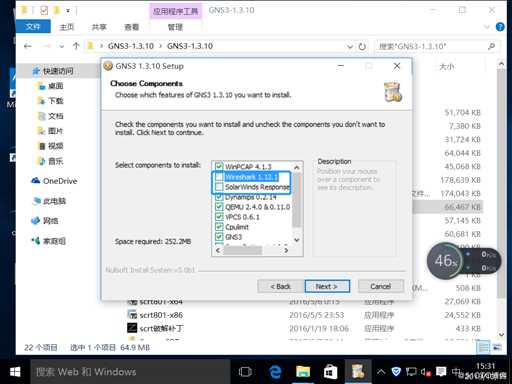Open Explorer help icon
512x384 pixels.
point(500,27)
